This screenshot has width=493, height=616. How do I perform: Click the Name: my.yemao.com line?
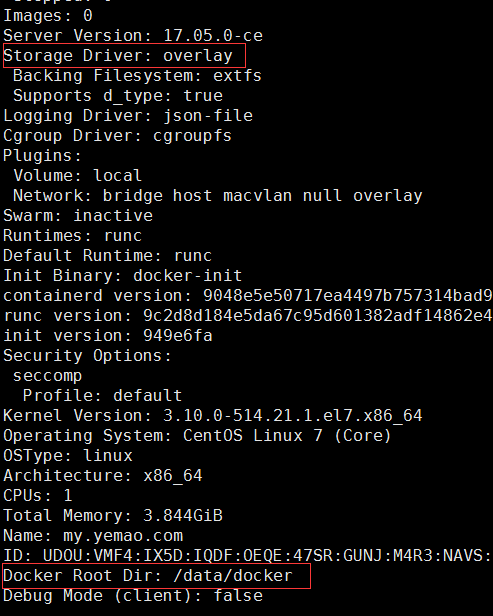tap(93, 535)
